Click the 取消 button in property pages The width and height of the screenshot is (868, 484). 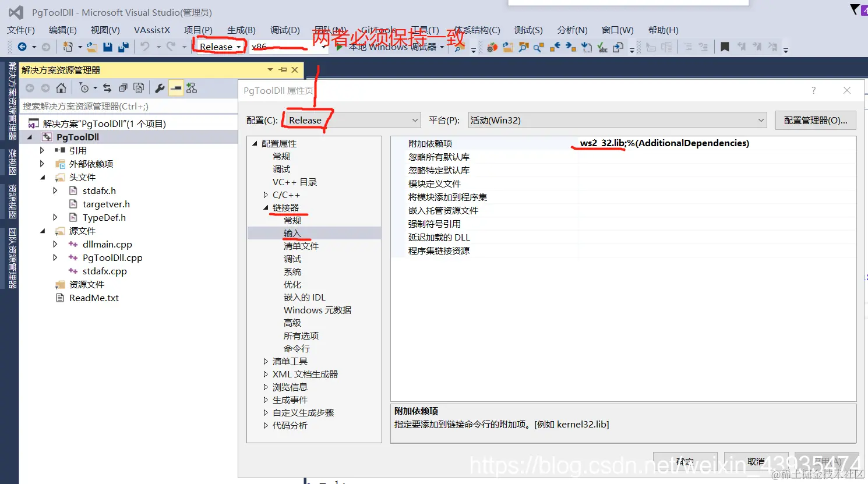[x=756, y=461]
